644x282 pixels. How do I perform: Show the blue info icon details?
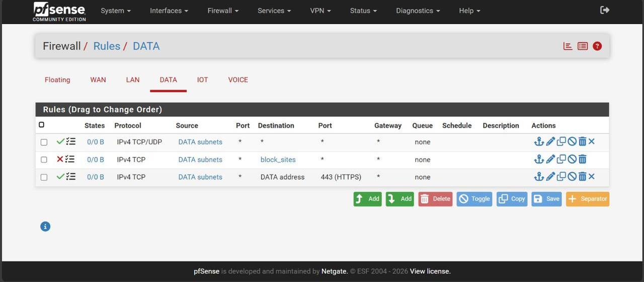coord(45,227)
